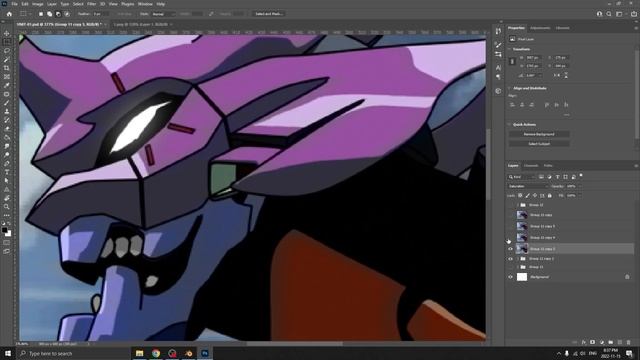Open the Character side panel icon
The image size is (640, 360).
tap(498, 68)
